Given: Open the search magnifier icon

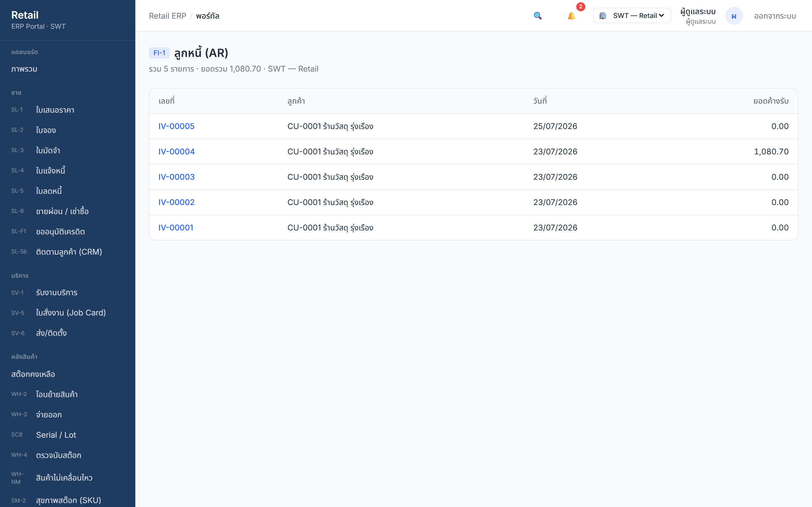Looking at the screenshot, I should click(538, 16).
